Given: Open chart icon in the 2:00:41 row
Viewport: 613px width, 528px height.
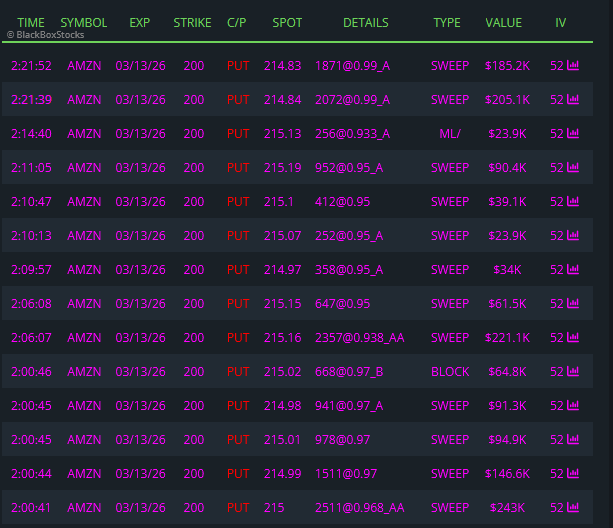Looking at the screenshot, I should (x=573, y=507).
